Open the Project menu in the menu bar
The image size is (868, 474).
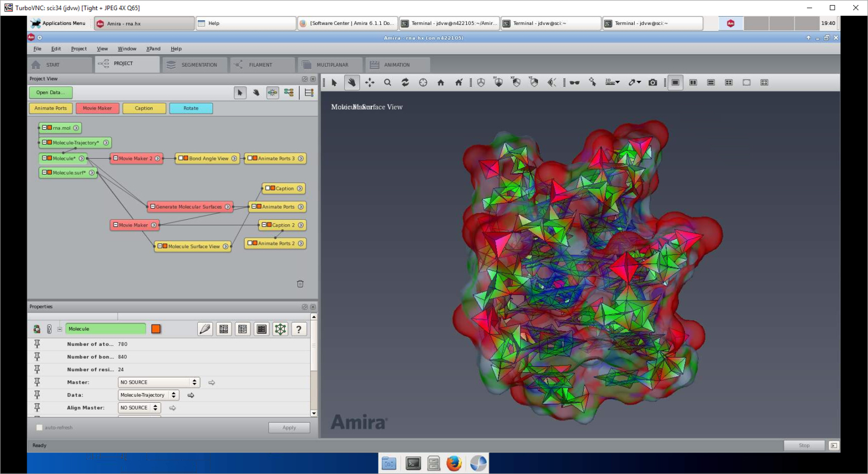[x=79, y=49]
